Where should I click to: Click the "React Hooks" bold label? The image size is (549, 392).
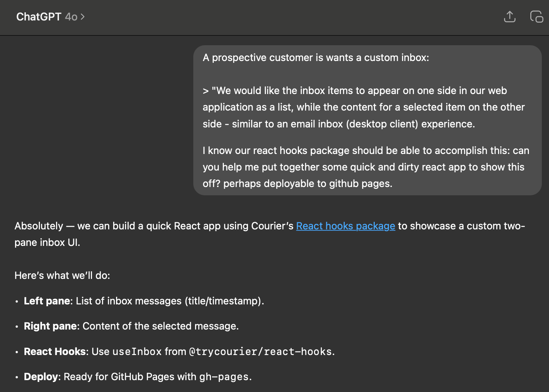click(x=55, y=351)
